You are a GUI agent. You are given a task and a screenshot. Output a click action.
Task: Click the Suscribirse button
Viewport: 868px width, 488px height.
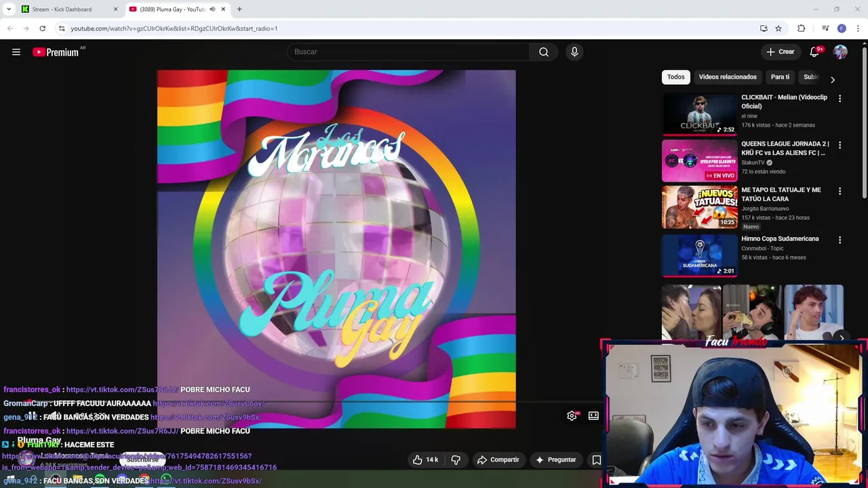point(142,460)
